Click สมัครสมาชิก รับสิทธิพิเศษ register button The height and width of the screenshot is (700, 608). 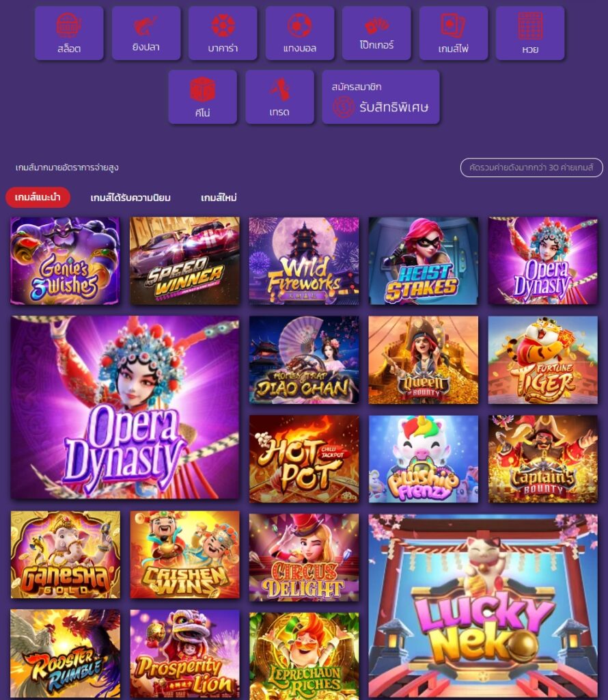[x=381, y=97]
